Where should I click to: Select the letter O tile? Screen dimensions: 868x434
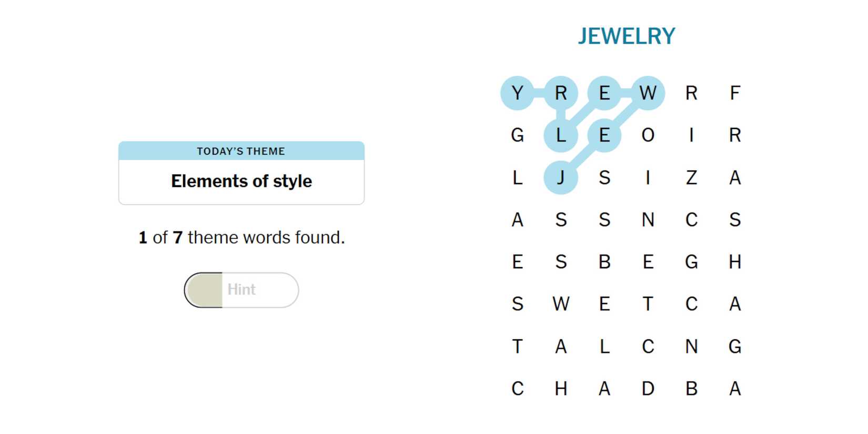tap(648, 135)
